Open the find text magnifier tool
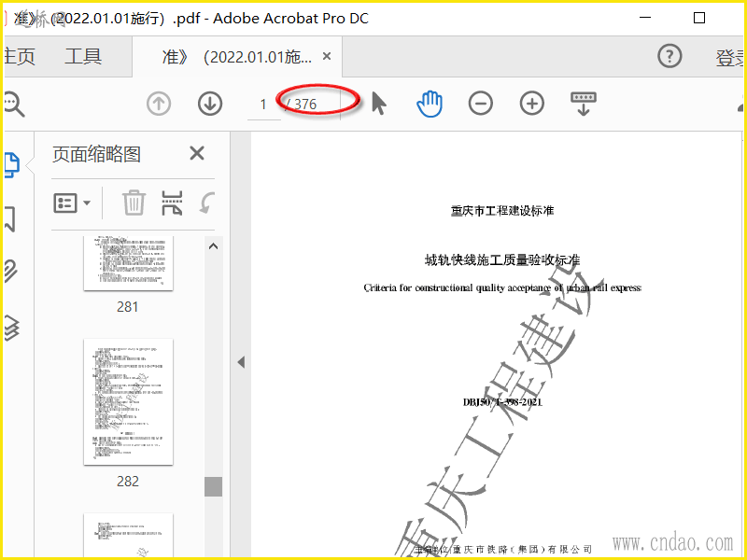This screenshot has height=560, width=747. pos(14,104)
